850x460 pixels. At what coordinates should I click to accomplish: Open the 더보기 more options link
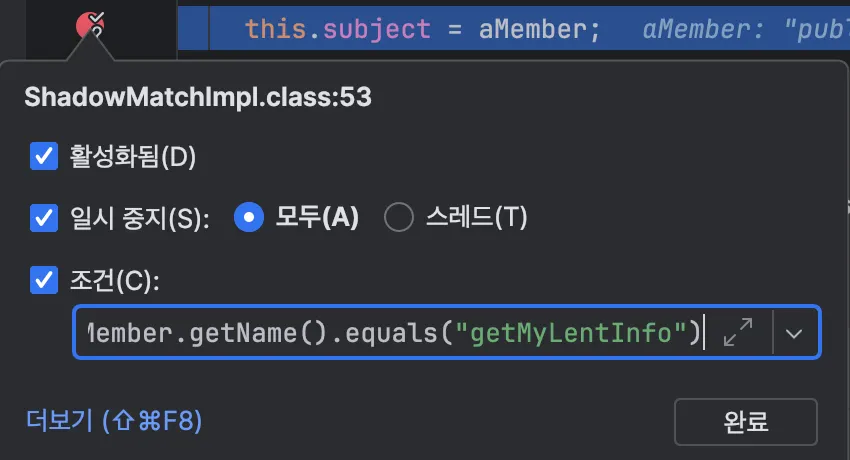[x=115, y=420]
